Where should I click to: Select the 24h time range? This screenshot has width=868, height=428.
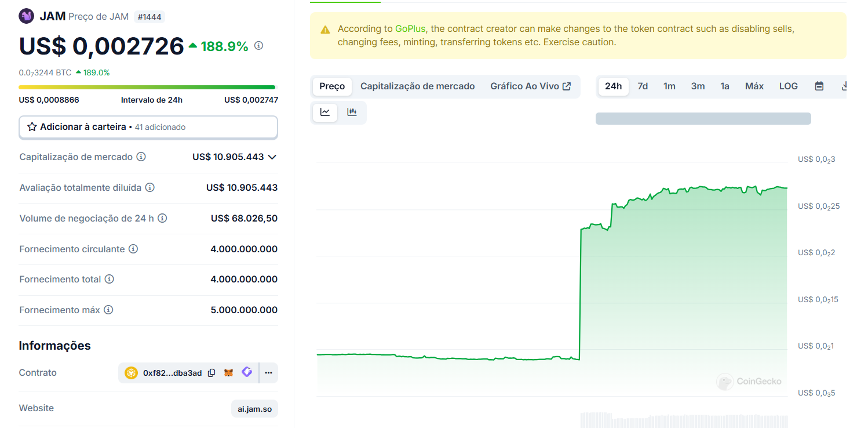(614, 86)
